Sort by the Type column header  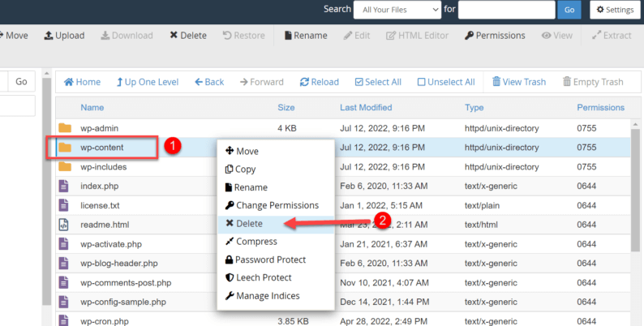474,108
